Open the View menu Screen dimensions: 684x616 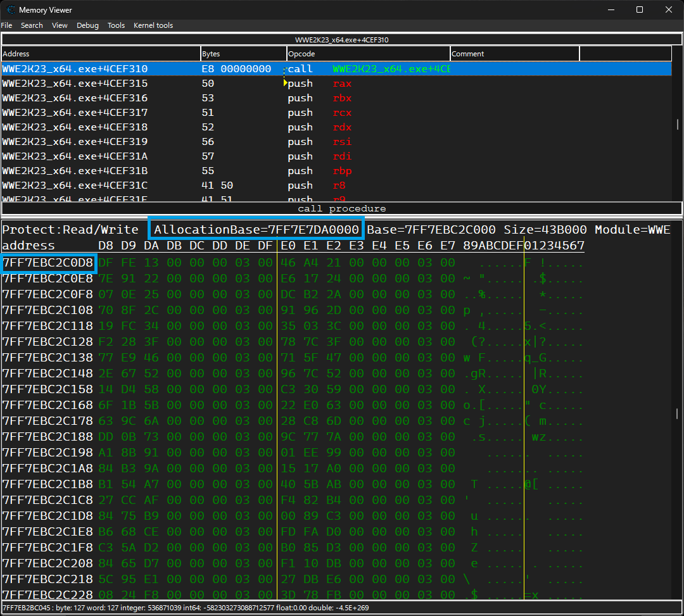pos(60,25)
